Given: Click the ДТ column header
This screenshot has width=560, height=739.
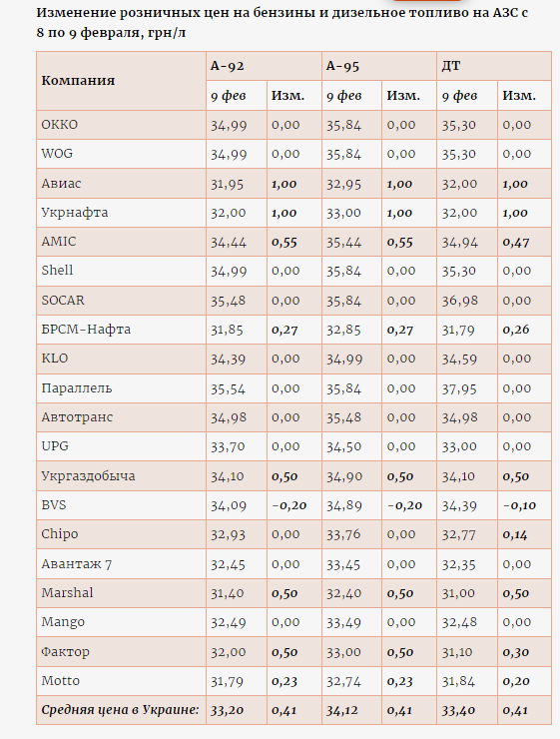Looking at the screenshot, I should 451,66.
